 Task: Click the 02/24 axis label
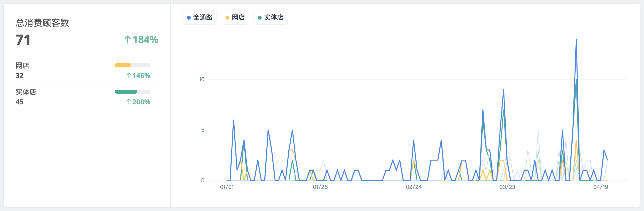click(x=414, y=187)
